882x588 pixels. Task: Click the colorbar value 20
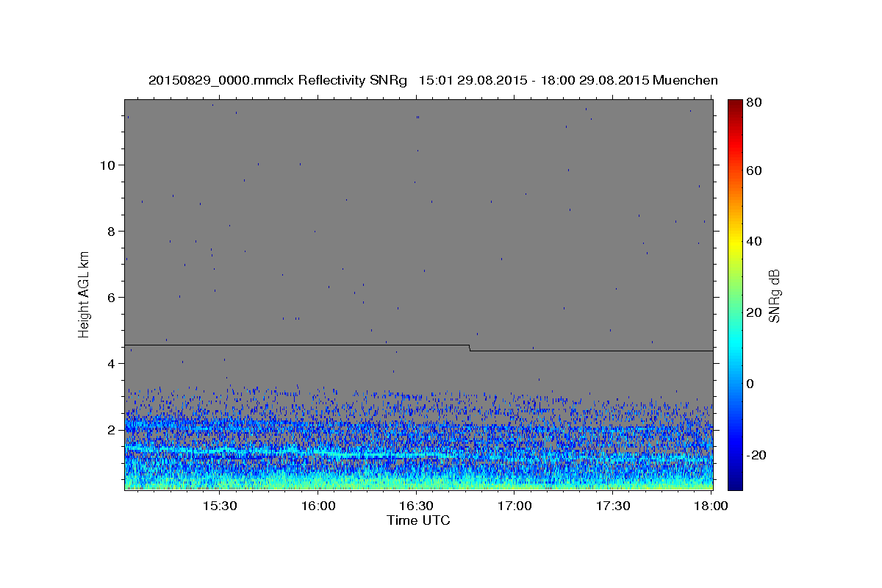[x=753, y=312]
